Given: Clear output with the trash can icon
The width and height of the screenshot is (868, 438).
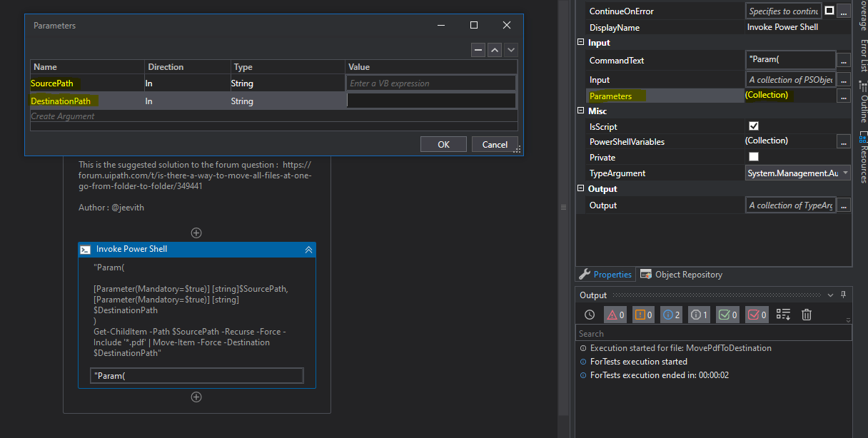Looking at the screenshot, I should point(807,315).
